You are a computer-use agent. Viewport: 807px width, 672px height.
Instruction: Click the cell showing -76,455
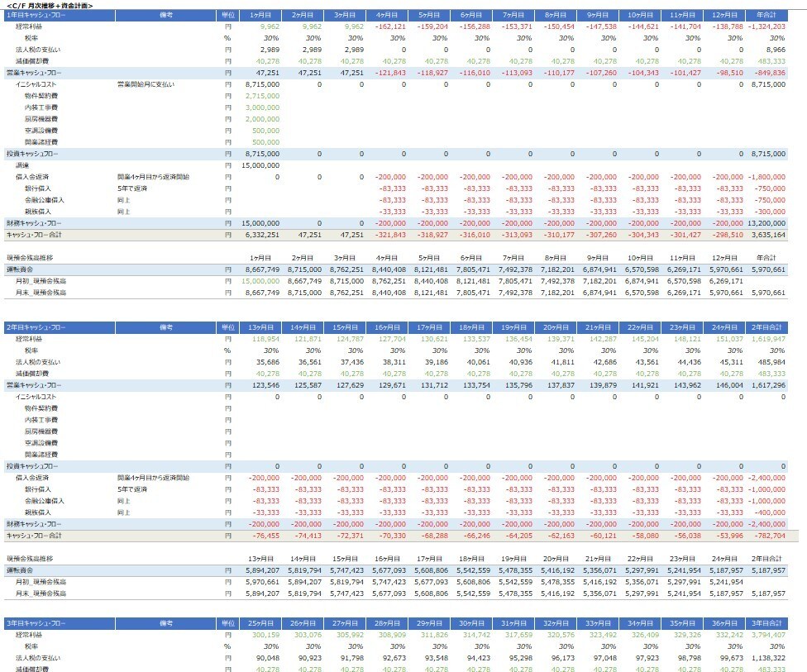266,536
